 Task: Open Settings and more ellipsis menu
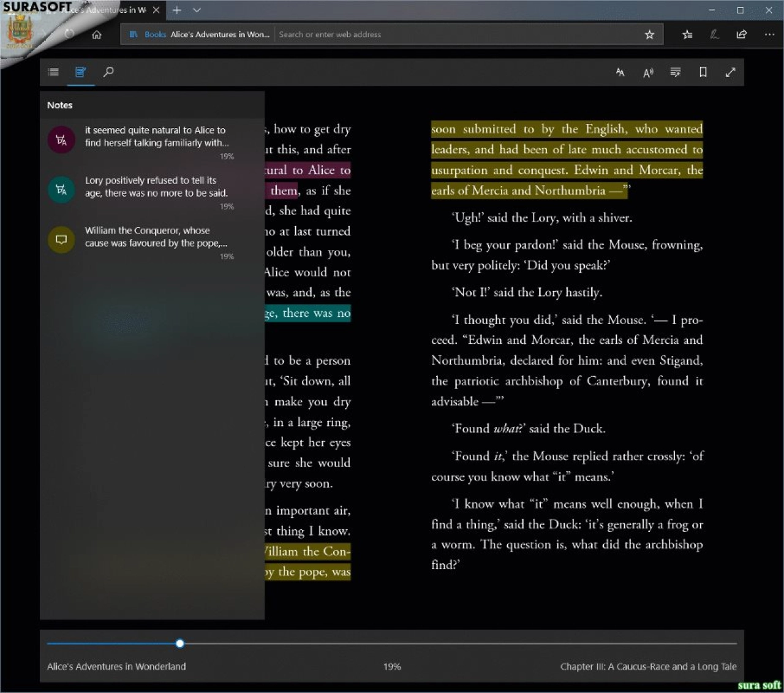point(769,35)
